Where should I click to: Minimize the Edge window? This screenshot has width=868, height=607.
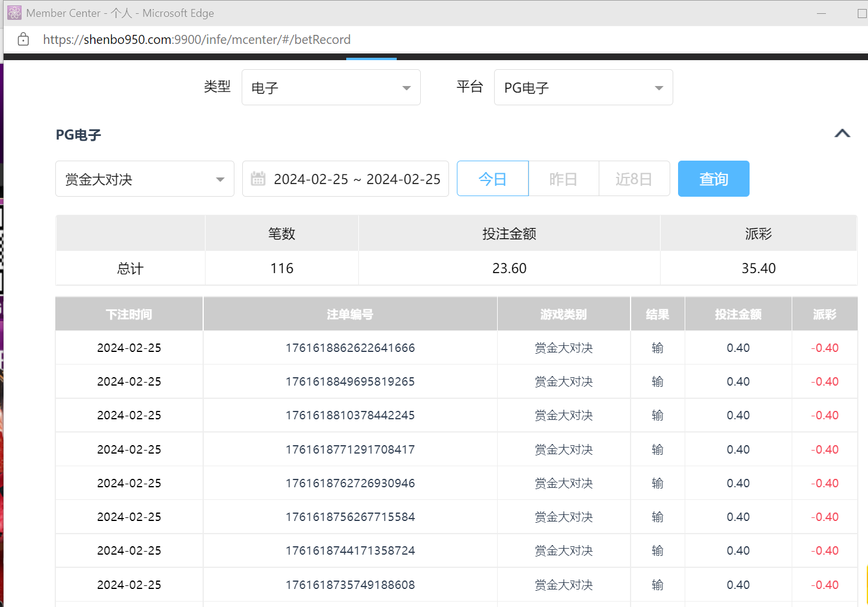pyautogui.click(x=821, y=13)
